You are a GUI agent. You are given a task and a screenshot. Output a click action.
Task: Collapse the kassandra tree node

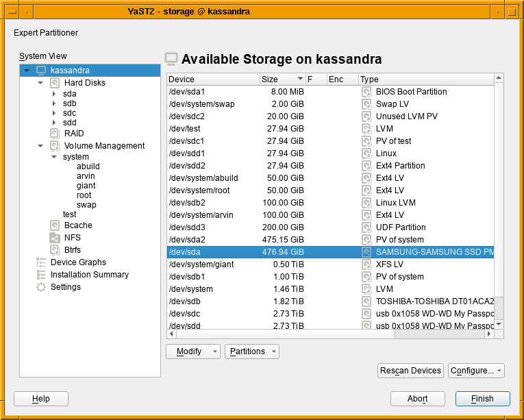27,71
